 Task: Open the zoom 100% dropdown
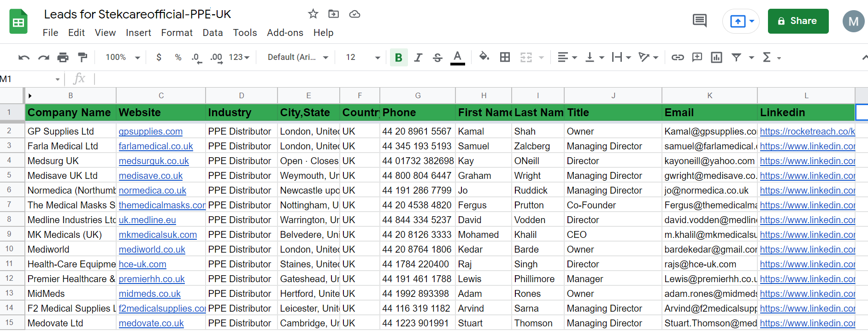(x=123, y=57)
